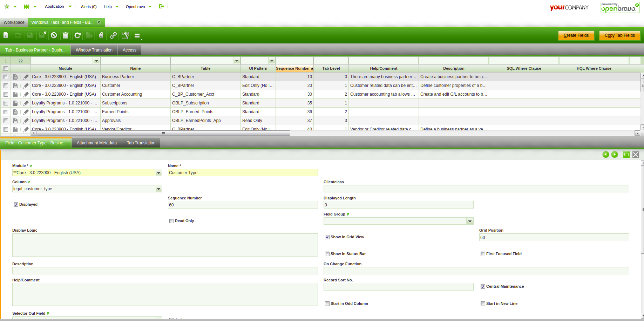Click into the Grid Position input field
The height and width of the screenshot is (321, 644).
point(554,238)
